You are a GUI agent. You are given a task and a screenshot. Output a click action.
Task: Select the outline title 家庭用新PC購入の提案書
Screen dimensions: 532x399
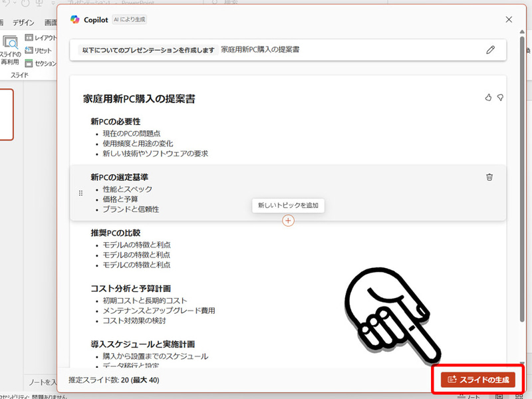pos(139,98)
